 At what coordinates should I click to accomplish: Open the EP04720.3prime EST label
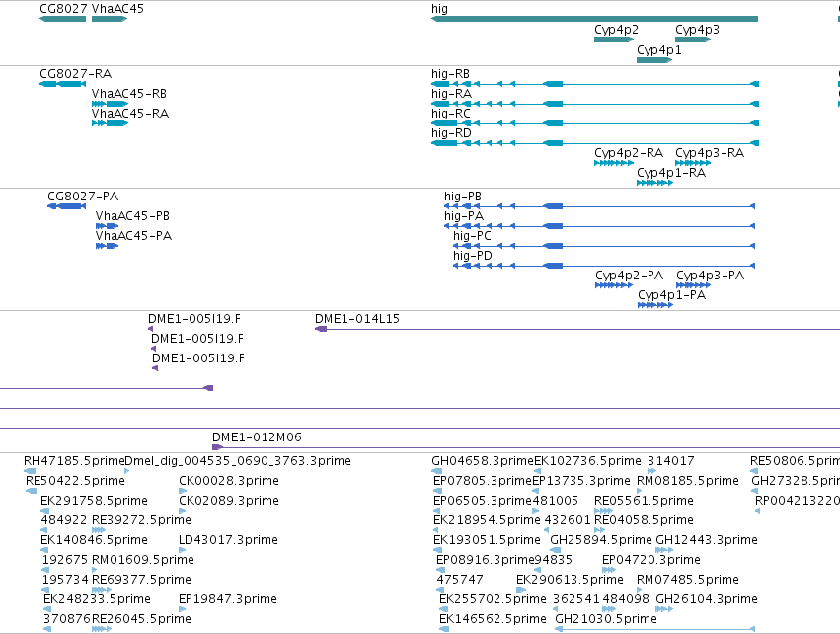coord(651,560)
